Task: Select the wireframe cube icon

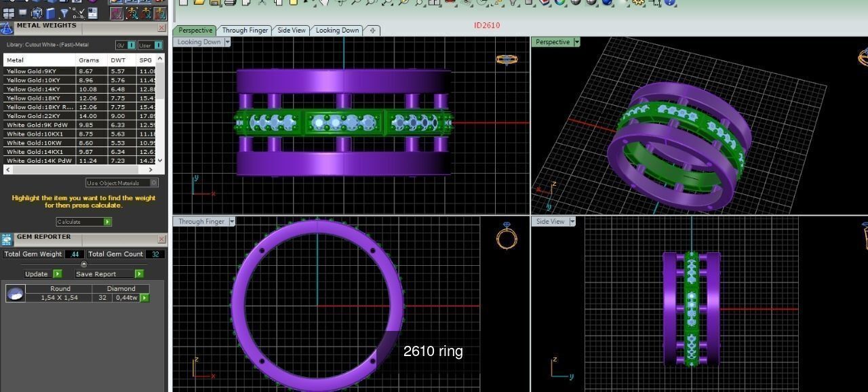Action: (x=37, y=13)
